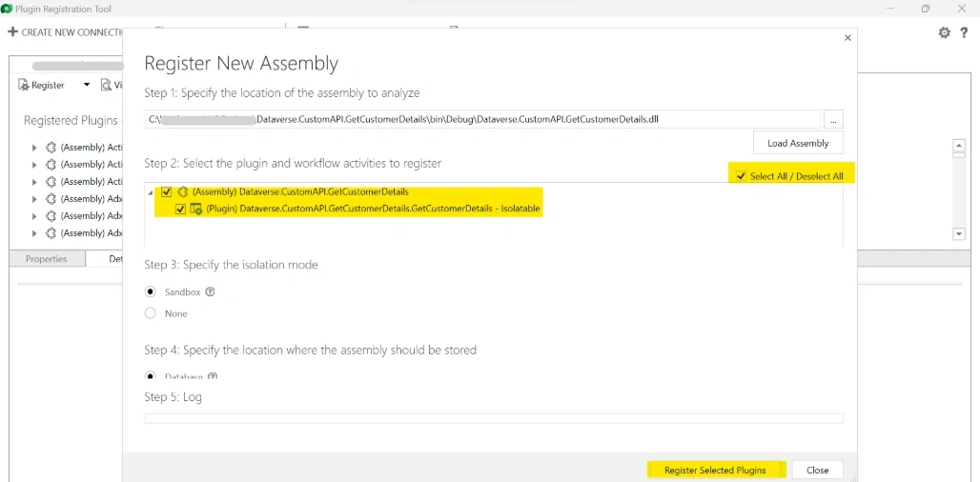Click Register Selected Plugins button
This screenshot has height=482, width=980.
715,471
